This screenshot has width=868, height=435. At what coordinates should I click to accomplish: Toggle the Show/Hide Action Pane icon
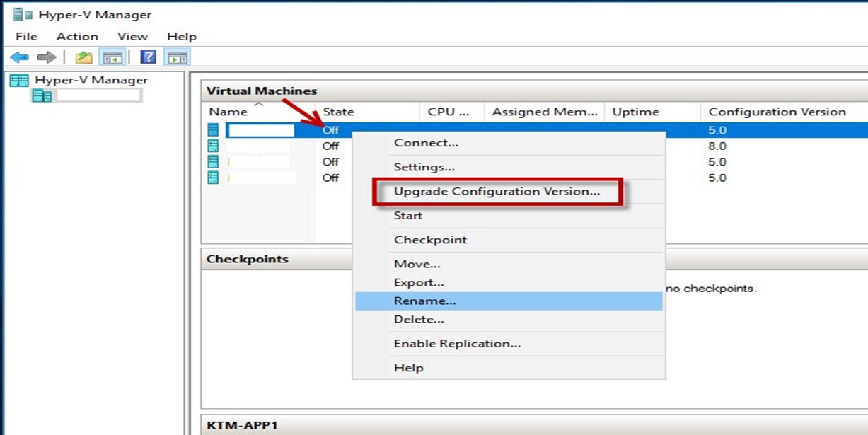pos(177,57)
